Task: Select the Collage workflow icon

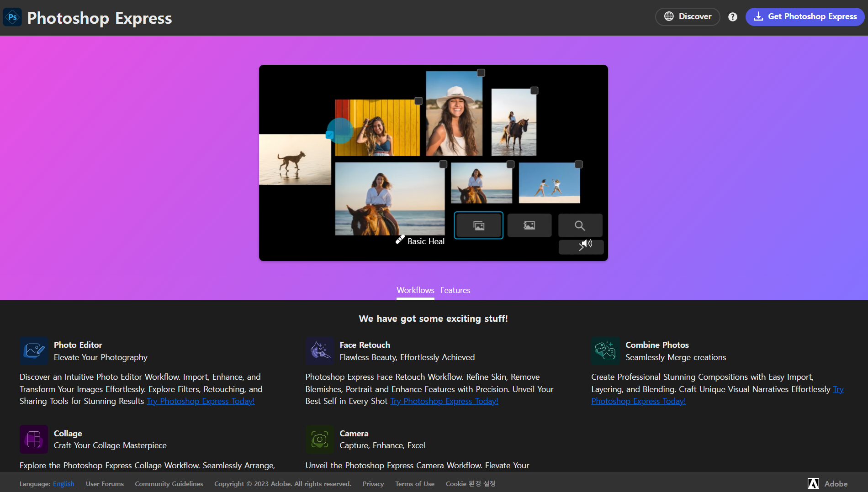Action: pos(34,439)
